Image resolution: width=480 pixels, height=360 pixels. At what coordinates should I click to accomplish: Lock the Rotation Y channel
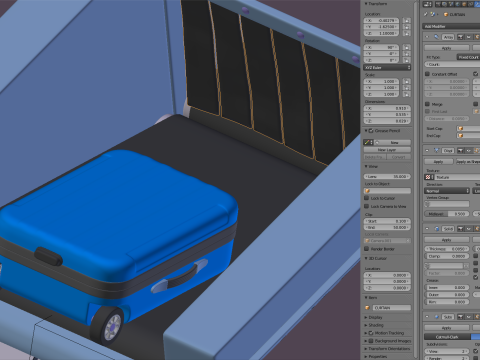406,54
